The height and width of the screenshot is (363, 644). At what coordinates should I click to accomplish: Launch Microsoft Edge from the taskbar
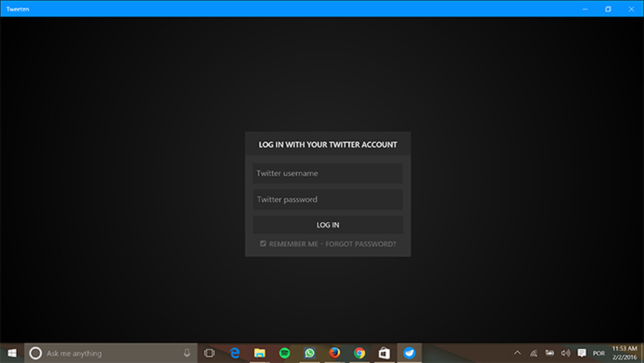tap(234, 353)
